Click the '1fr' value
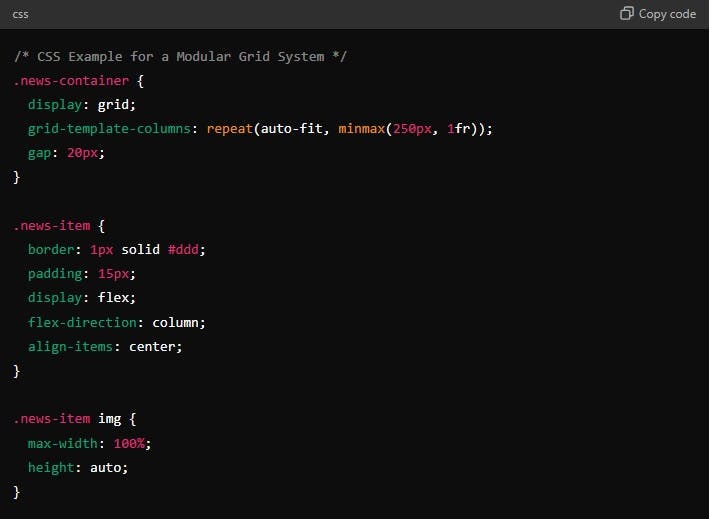This screenshot has width=712, height=519. coord(458,129)
